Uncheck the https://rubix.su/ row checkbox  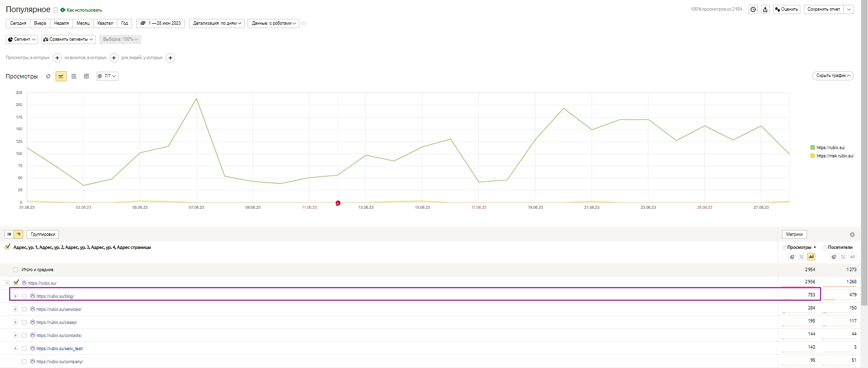coord(16,283)
